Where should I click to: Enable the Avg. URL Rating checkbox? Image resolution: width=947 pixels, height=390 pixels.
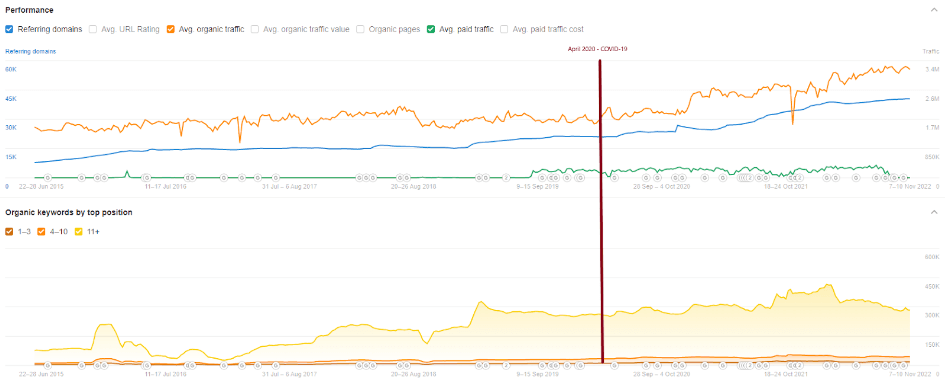93,29
